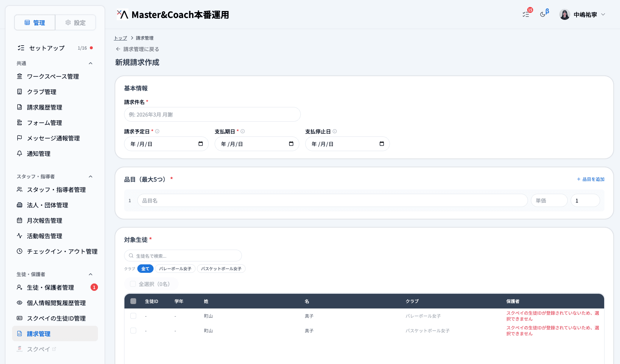The height and width of the screenshot is (364, 620).
Task: Click the 法人・団体管理 icon
Action: [x=20, y=205]
